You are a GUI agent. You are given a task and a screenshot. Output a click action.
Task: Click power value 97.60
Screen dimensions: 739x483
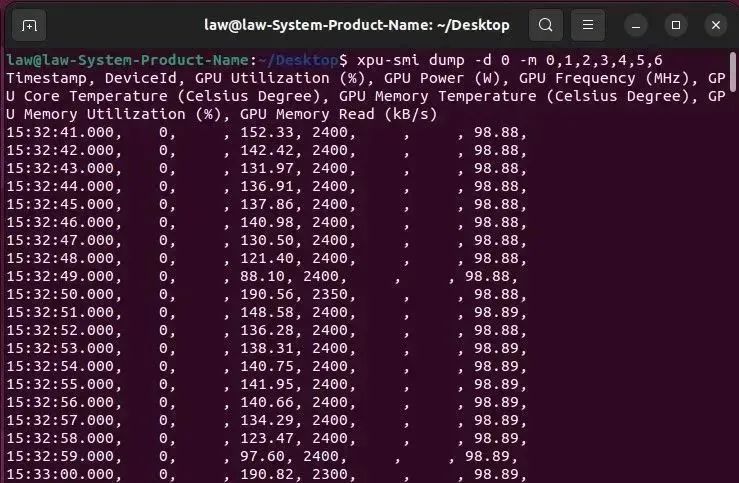[263, 456]
